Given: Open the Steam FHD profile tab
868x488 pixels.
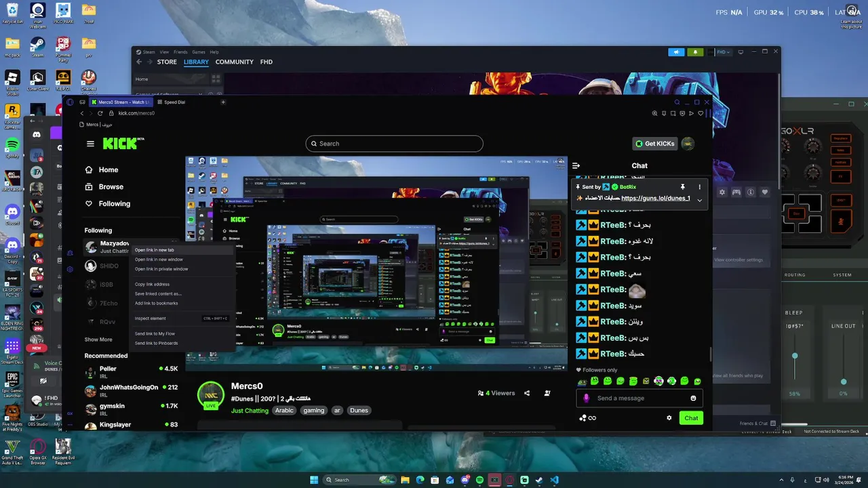Looking at the screenshot, I should coord(267,62).
